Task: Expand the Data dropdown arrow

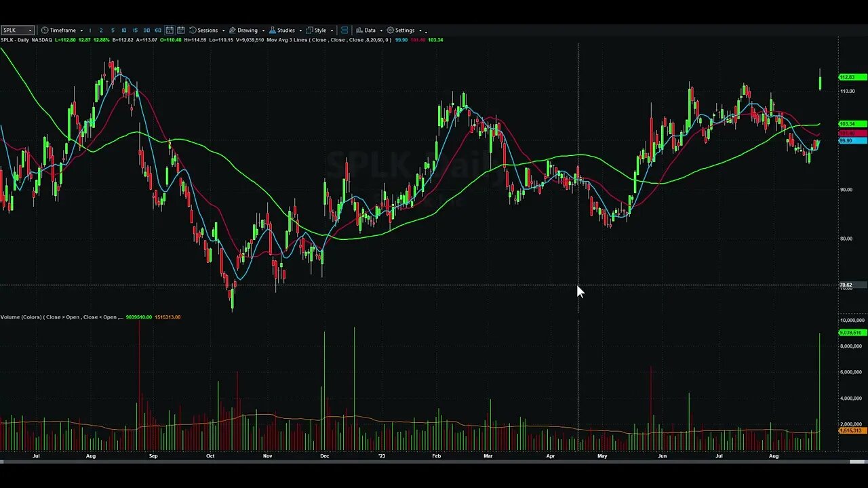Action: click(381, 30)
